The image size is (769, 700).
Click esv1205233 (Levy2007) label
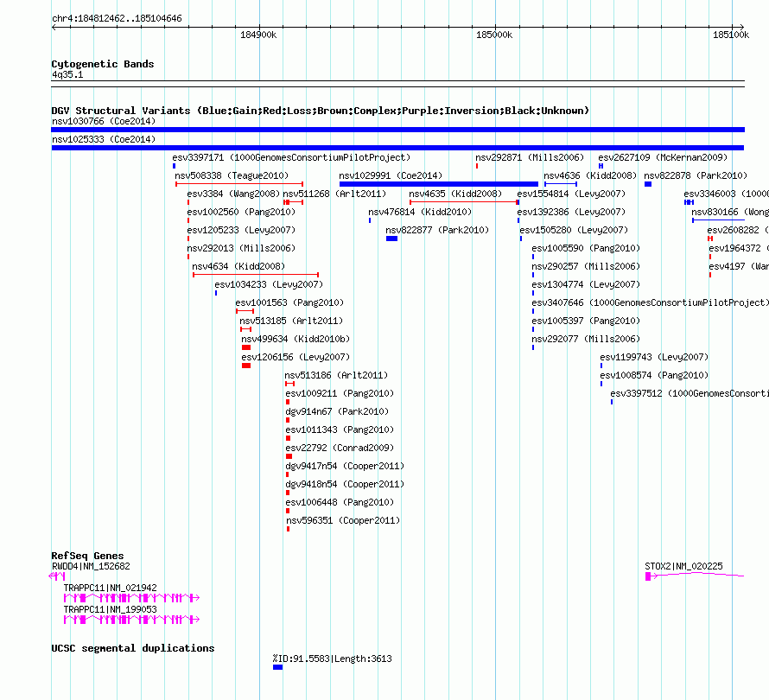(x=241, y=230)
